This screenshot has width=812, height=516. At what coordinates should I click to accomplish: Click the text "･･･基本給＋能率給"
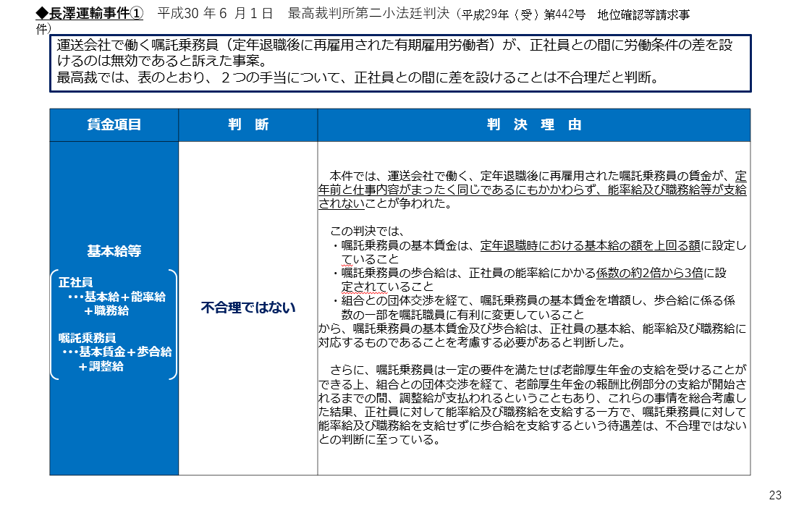coord(117,297)
